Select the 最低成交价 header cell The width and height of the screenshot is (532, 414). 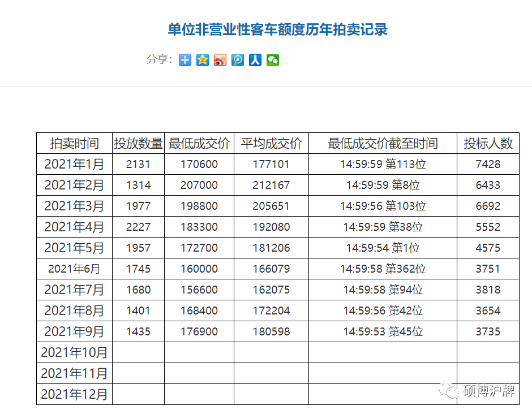[x=199, y=144]
